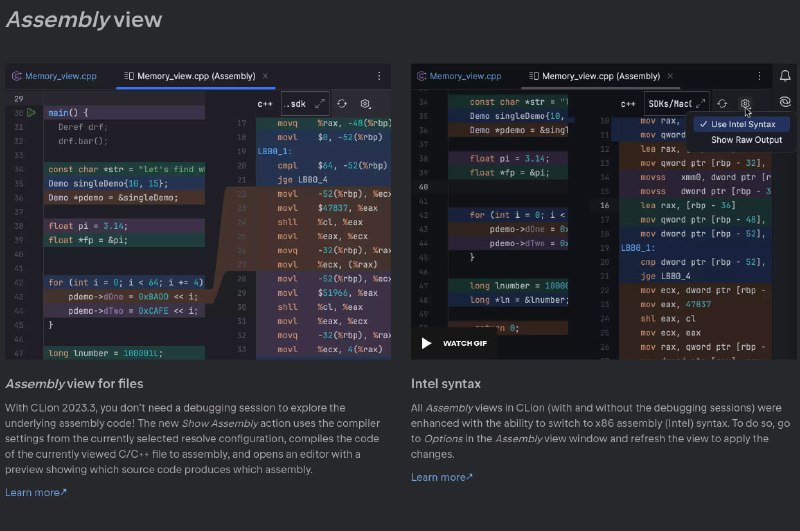This screenshot has height=531, width=800.
Task: Open Memory_view.cpp tab in right screenshot
Action: pyautogui.click(x=459, y=76)
